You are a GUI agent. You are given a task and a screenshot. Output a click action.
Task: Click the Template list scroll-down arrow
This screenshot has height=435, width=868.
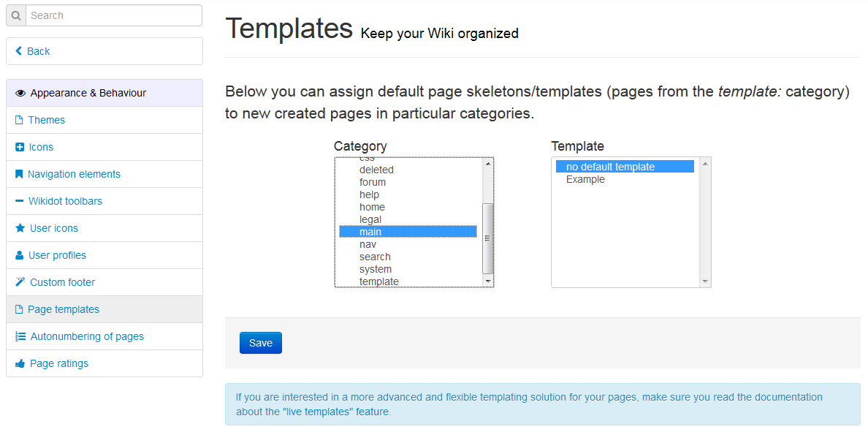point(705,281)
